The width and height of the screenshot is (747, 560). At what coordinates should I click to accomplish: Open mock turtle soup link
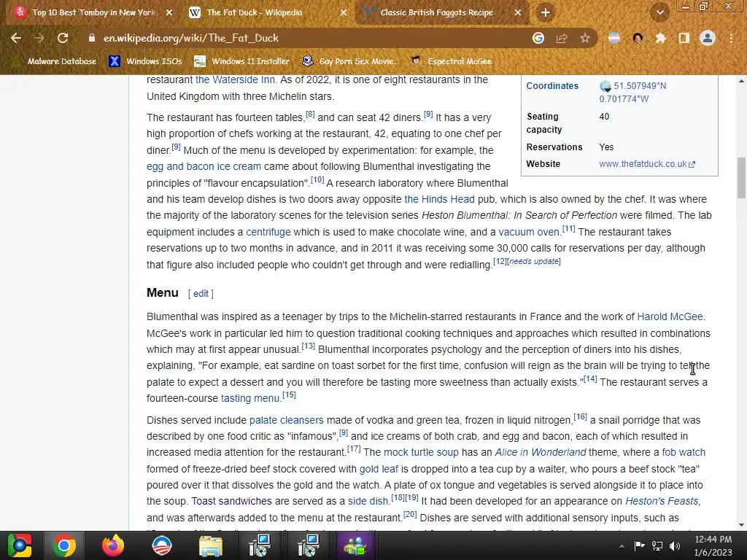pyautogui.click(x=421, y=452)
